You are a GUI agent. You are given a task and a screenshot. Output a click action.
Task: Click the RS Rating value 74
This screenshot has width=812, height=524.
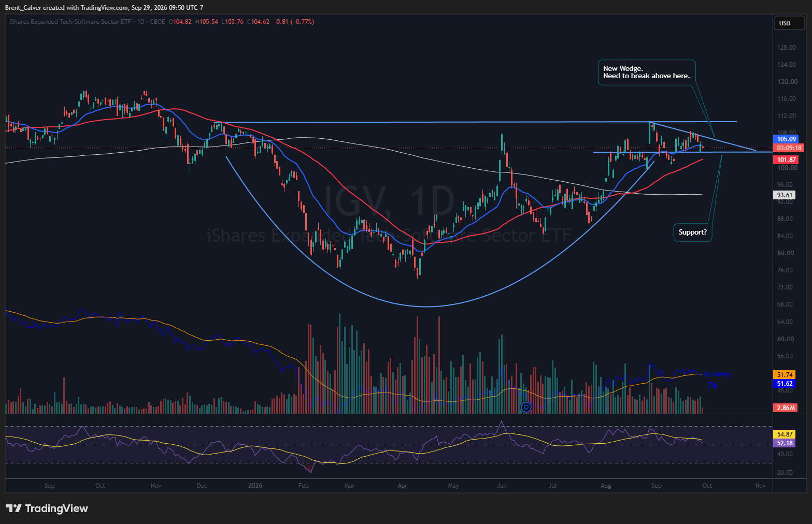tap(713, 386)
